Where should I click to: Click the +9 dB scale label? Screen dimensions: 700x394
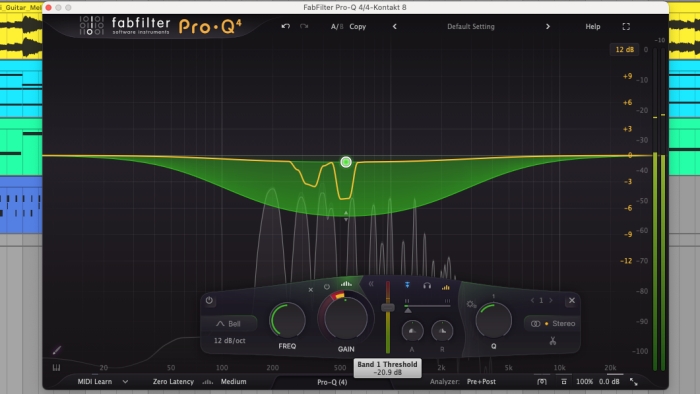(x=627, y=76)
